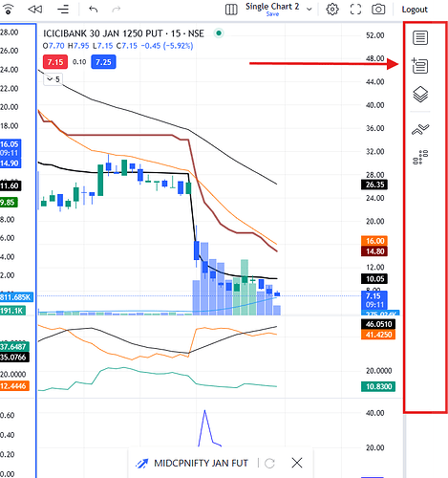Image resolution: width=448 pixels, height=478 pixels.
Task: Expand the Single Chart 2 dropdown
Action: coord(309,10)
